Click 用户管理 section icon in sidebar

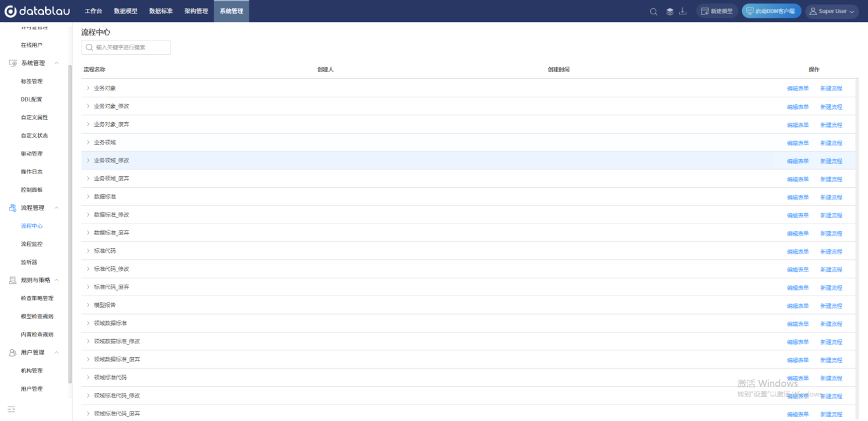(12, 352)
